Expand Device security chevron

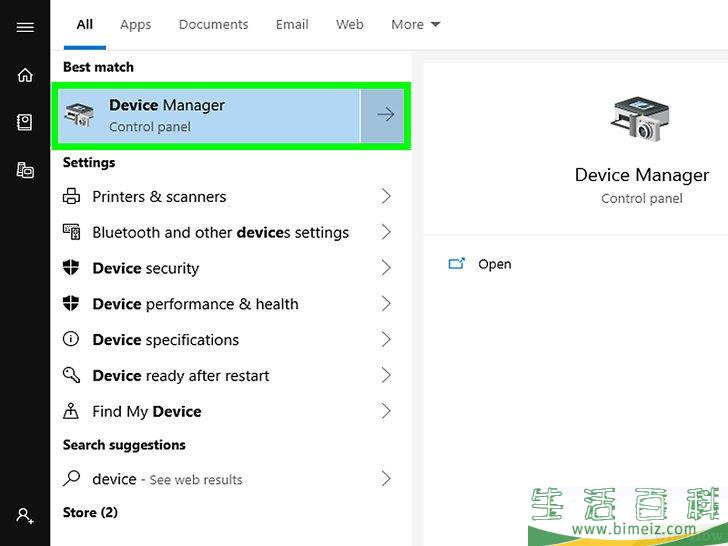[386, 267]
